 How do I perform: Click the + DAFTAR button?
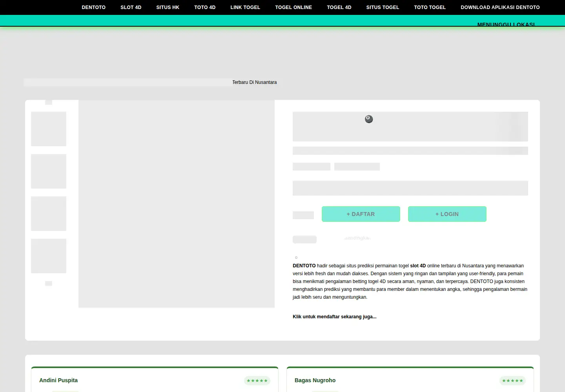pos(361,214)
